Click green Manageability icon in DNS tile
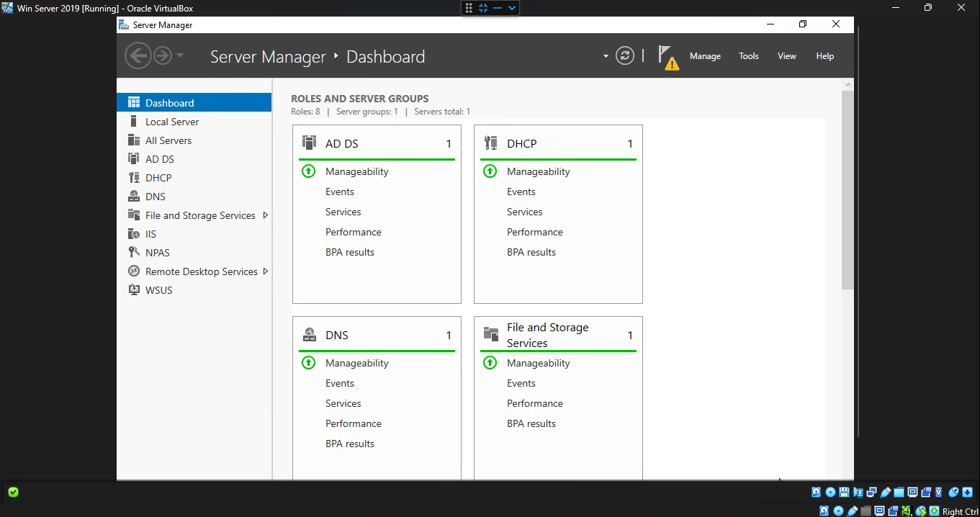 coord(308,363)
